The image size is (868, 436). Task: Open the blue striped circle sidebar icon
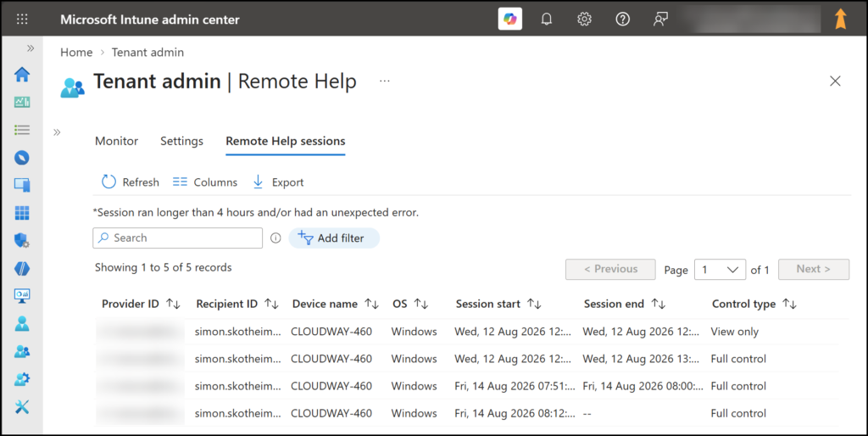click(22, 269)
